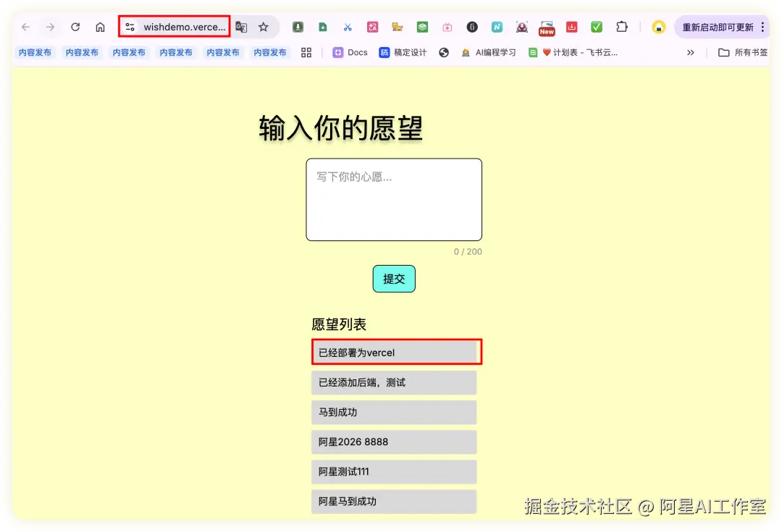Click 重新启动即可更新 to restart browser

[x=720, y=27]
